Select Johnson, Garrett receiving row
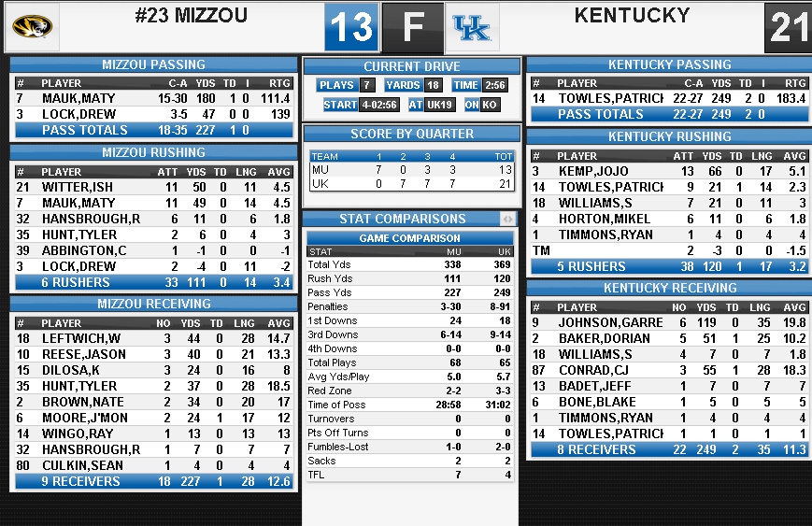 pos(668,322)
